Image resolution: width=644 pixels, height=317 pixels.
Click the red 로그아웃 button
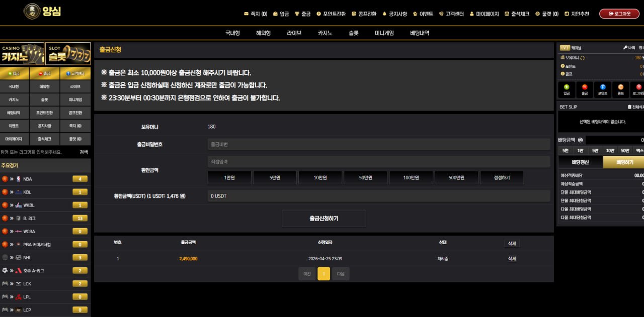click(619, 14)
